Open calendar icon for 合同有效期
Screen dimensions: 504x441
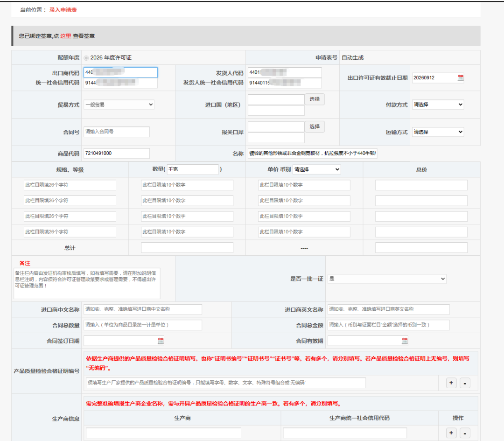[x=405, y=341]
